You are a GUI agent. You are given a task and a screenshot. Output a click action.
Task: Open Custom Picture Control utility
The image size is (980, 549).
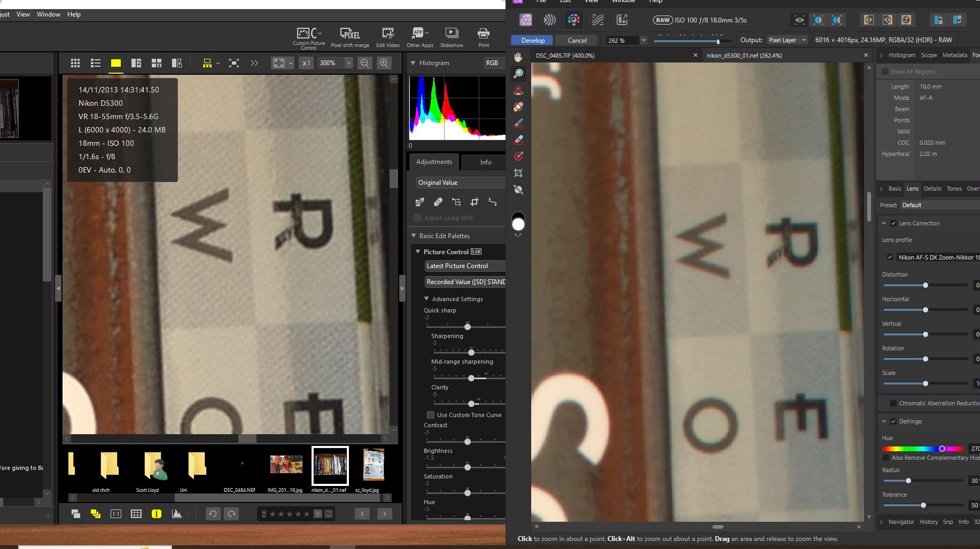[x=309, y=38]
